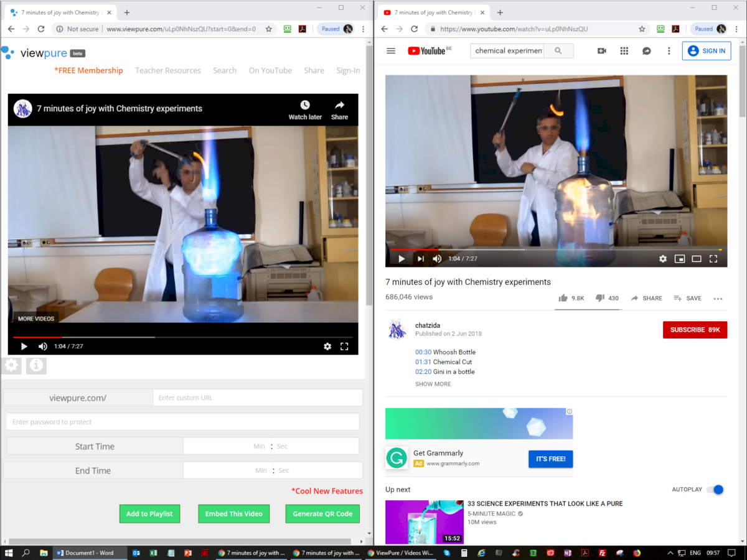The image size is (747, 560).
Task: Click the YouTube SIGN IN button
Action: pyautogui.click(x=707, y=51)
